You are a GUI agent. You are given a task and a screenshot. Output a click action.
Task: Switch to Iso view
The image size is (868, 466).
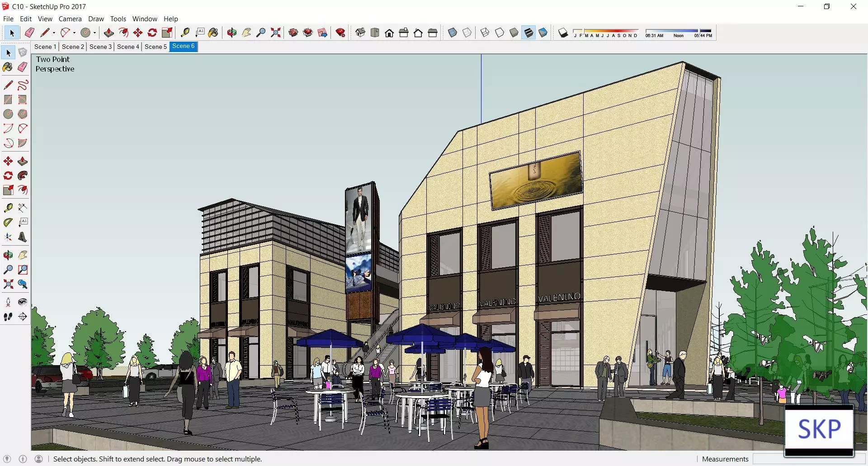pos(360,33)
